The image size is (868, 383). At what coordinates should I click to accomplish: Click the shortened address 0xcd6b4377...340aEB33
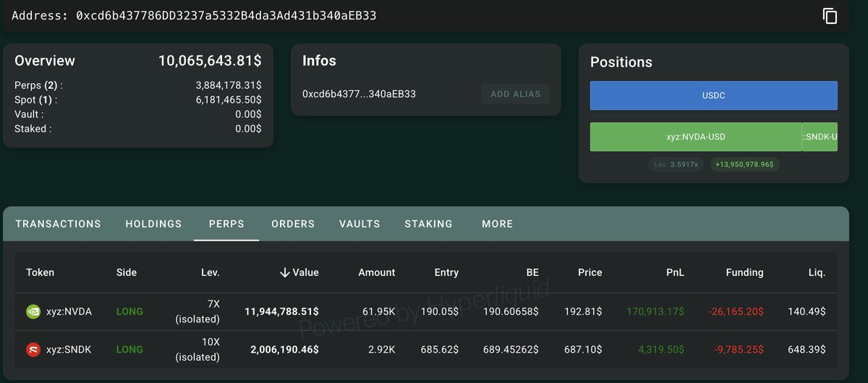tap(359, 94)
